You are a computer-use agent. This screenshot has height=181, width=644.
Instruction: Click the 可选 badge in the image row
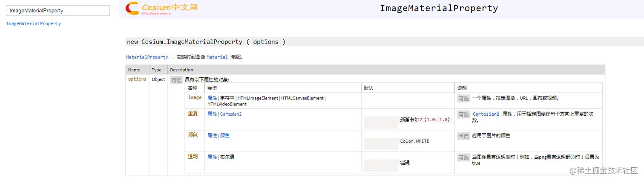(463, 98)
